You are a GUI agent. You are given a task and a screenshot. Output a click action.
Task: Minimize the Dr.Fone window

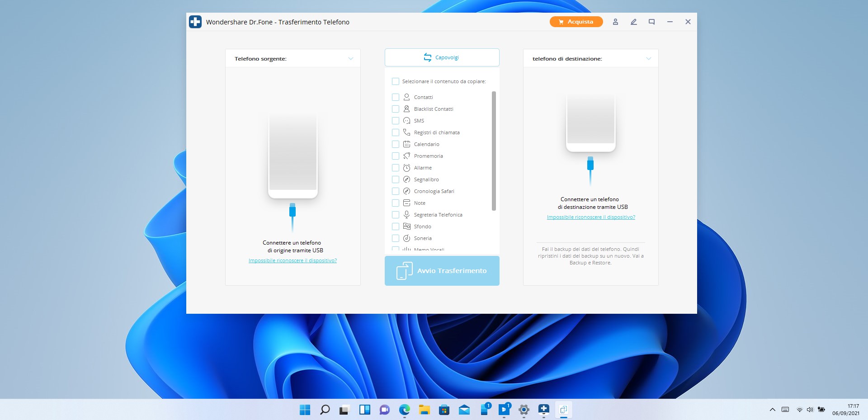[670, 22]
